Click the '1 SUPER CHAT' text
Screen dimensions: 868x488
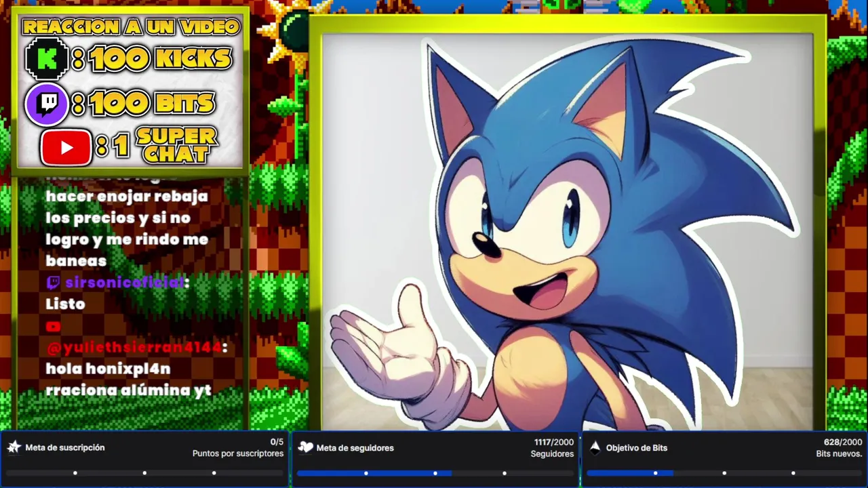point(165,145)
